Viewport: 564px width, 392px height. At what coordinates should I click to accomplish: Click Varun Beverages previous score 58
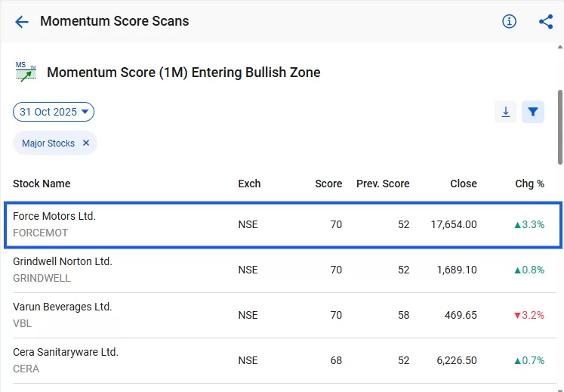click(x=404, y=315)
